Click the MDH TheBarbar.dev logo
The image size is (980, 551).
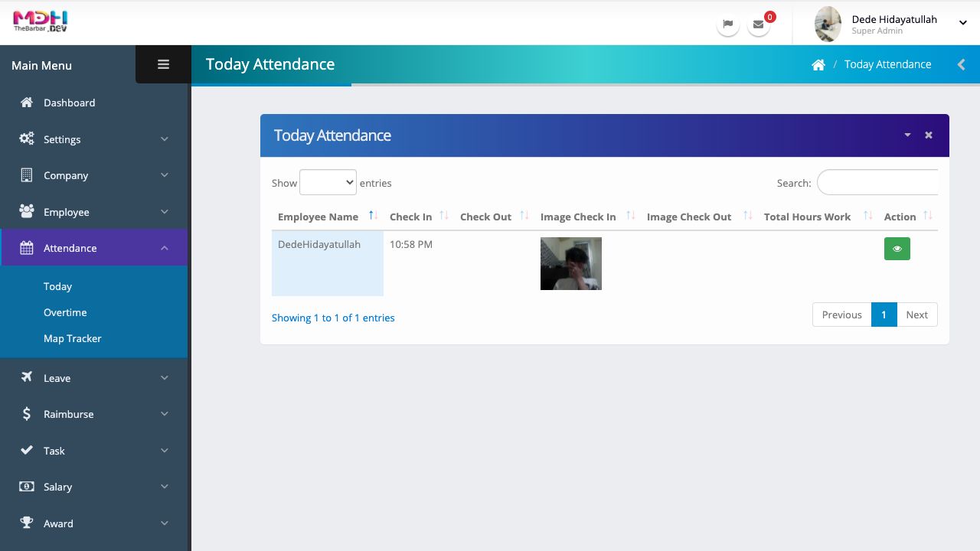pos(41,21)
